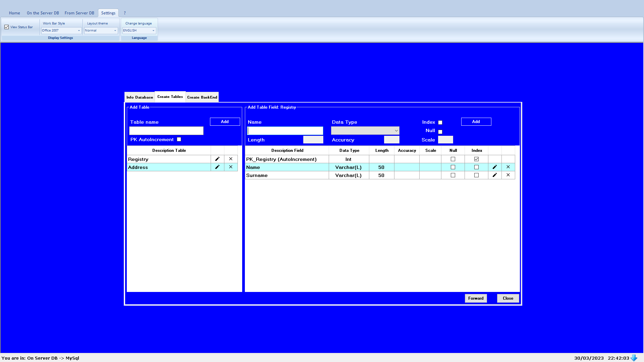Open the On the Server DB ribbon tab
The image size is (644, 362).
43,13
